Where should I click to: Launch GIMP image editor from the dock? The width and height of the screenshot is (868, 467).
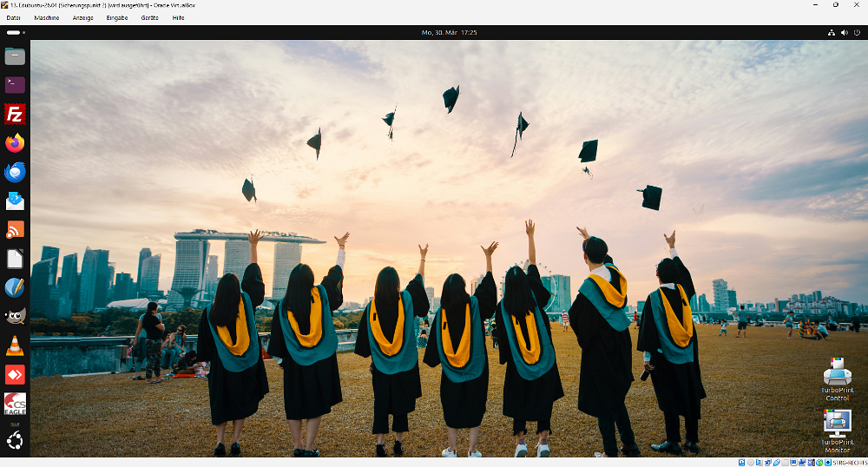pos(15,317)
